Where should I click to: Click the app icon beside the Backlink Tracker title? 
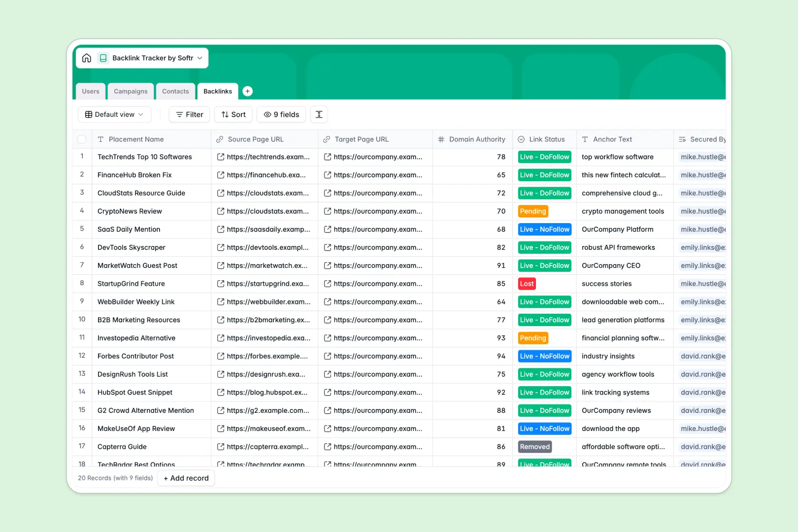tap(103, 58)
